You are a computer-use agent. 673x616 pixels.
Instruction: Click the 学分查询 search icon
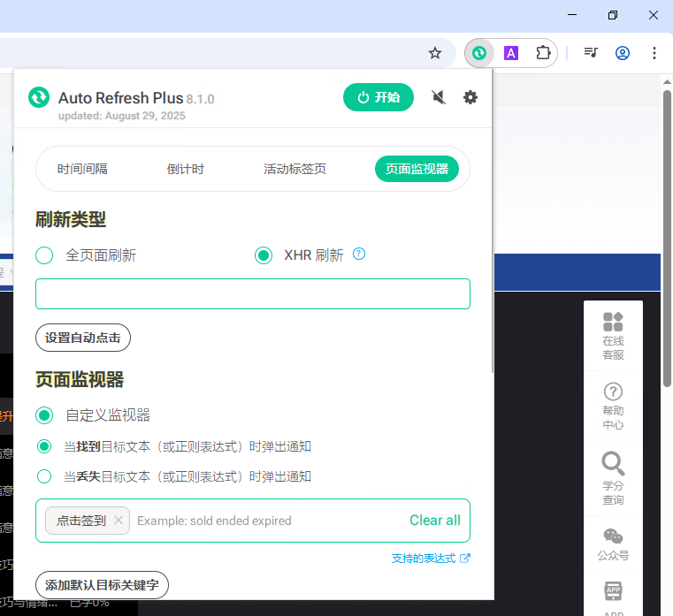click(x=613, y=478)
